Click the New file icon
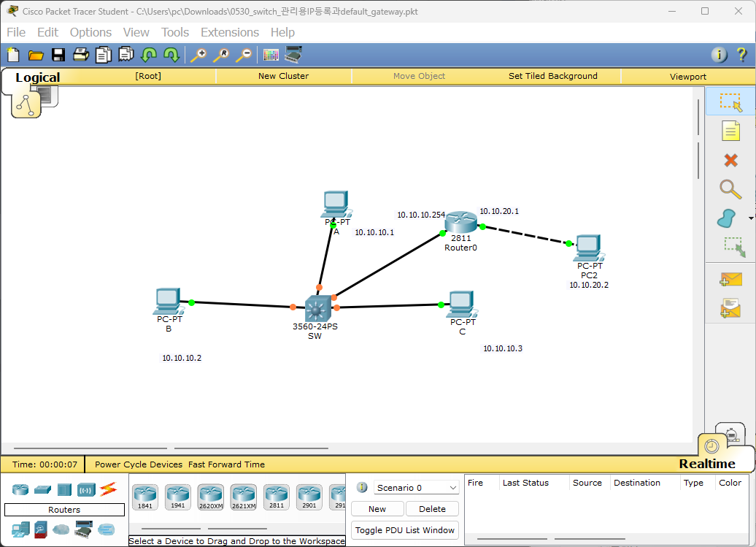 [13, 55]
